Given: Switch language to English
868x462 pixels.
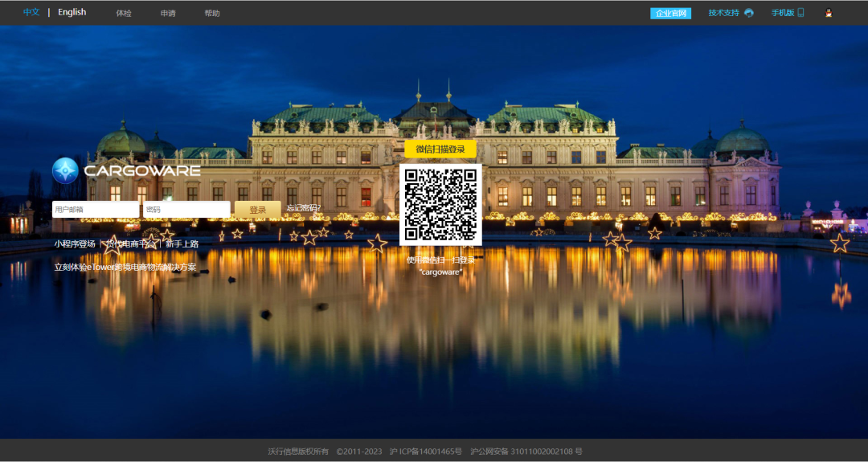Looking at the screenshot, I should pyautogui.click(x=72, y=13).
